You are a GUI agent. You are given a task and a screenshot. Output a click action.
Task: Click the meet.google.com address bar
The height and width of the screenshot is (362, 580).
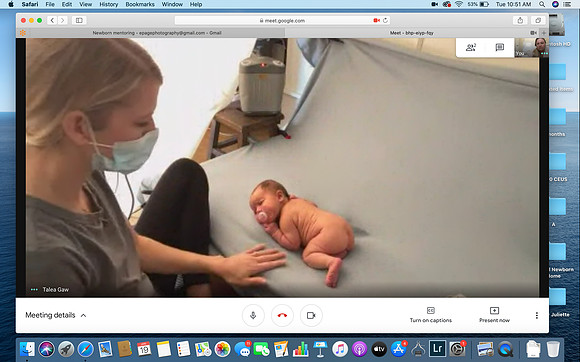[x=282, y=20]
